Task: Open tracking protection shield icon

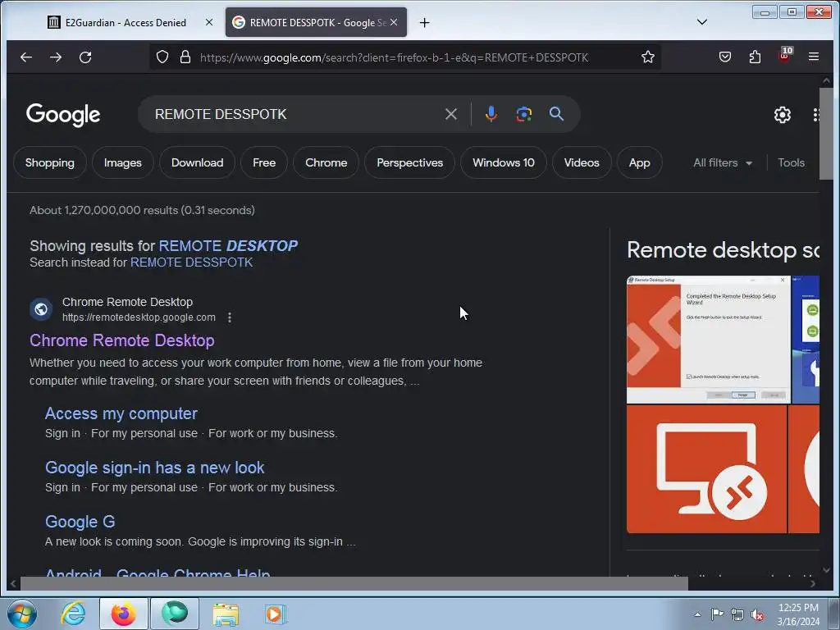Action: pyautogui.click(x=162, y=57)
